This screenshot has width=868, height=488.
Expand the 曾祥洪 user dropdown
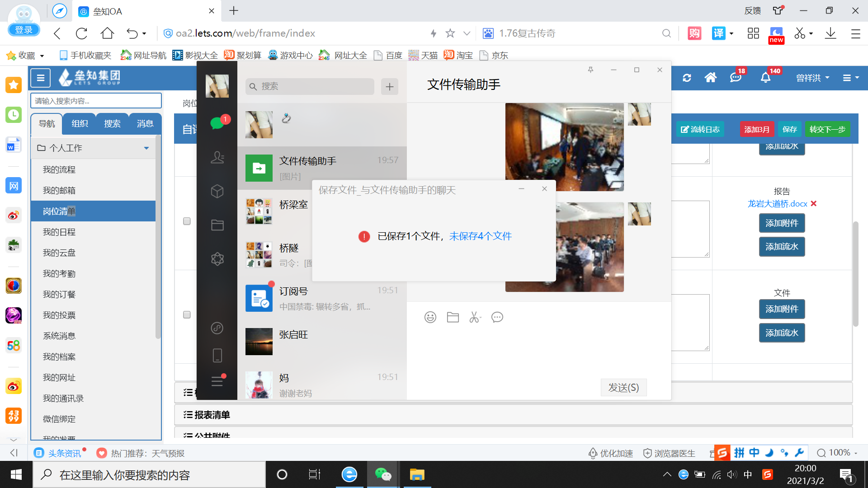(x=812, y=78)
